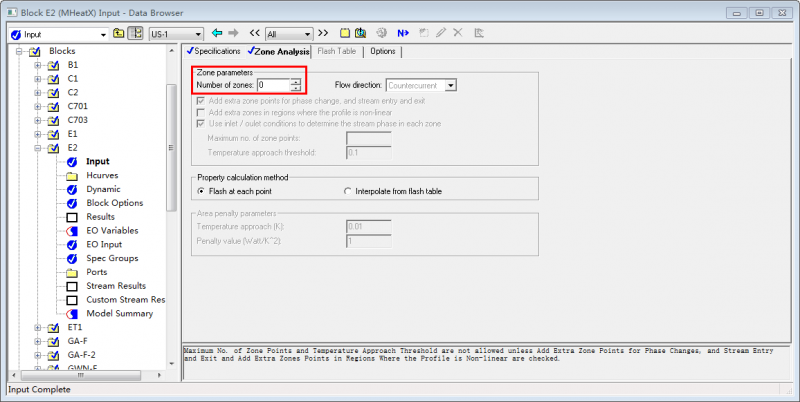Open the Hcurves folder under E2
The image size is (800, 402).
pyautogui.click(x=102, y=175)
